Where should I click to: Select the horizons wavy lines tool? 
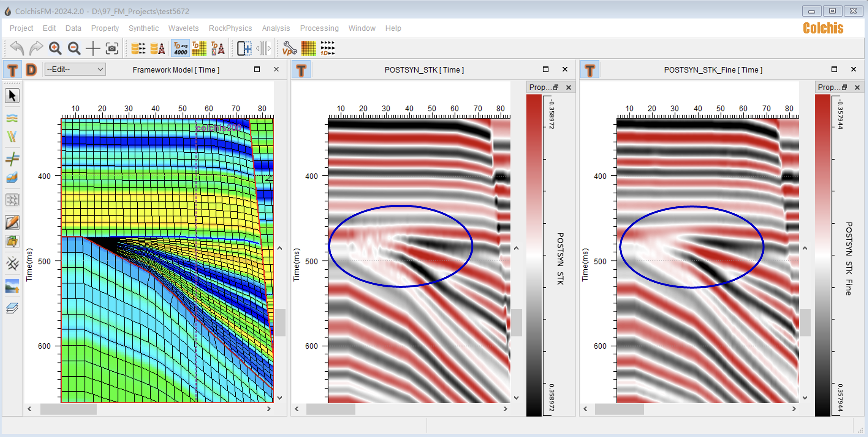click(x=12, y=118)
